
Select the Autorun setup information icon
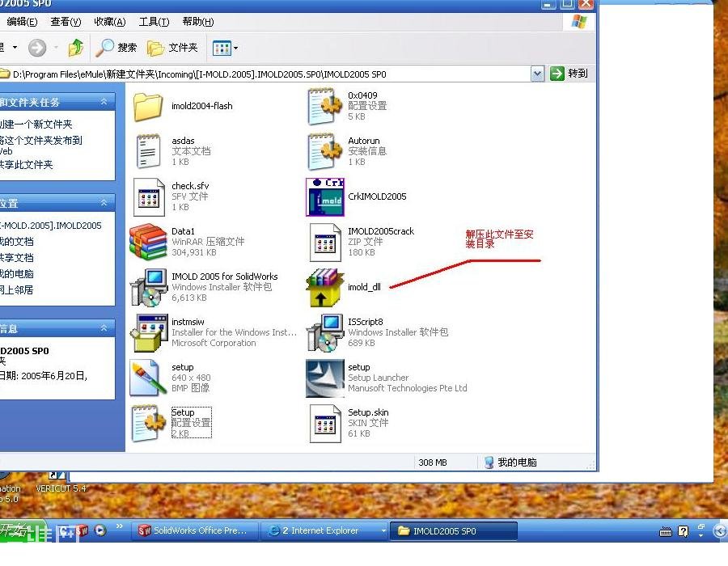pyautogui.click(x=325, y=151)
